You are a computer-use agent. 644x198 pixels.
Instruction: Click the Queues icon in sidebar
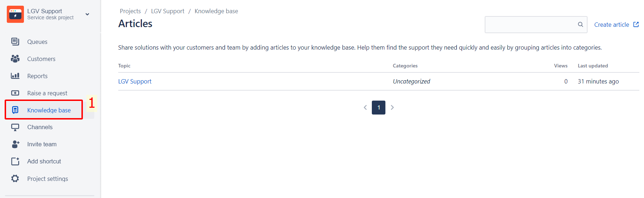[15, 42]
